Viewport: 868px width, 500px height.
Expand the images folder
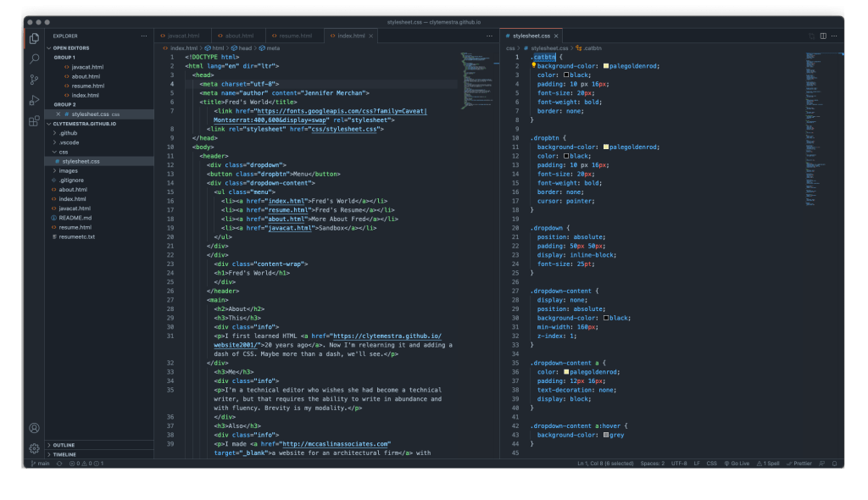tap(68, 170)
